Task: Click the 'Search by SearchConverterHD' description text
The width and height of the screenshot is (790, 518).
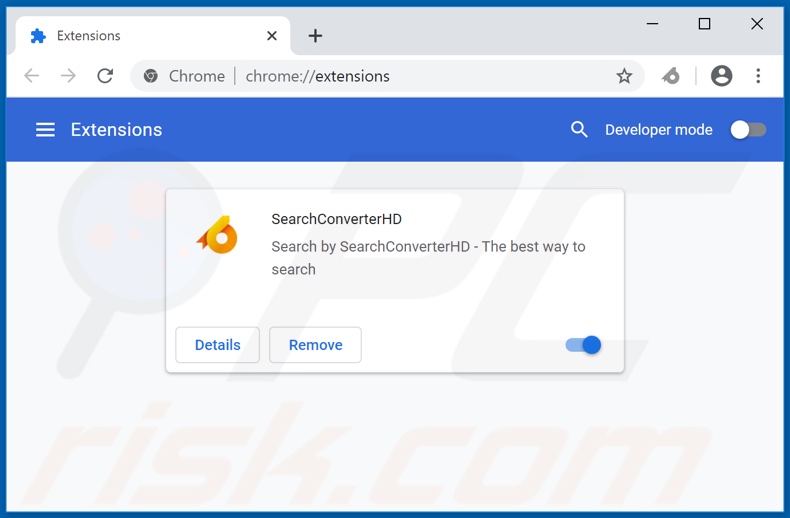Action: [428, 258]
